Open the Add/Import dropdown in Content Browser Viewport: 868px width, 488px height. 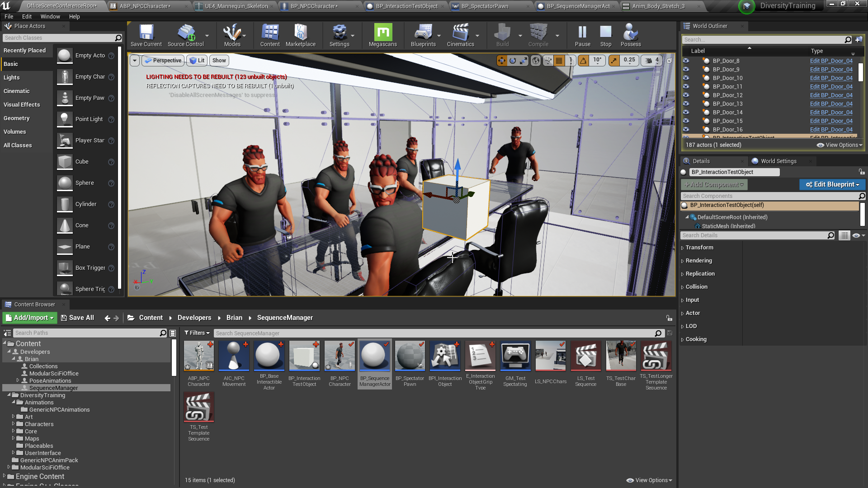(x=29, y=318)
